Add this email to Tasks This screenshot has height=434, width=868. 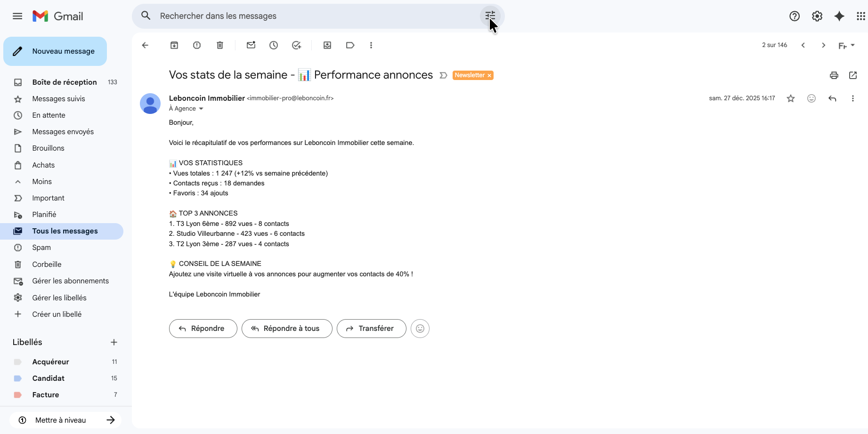pyautogui.click(x=296, y=45)
